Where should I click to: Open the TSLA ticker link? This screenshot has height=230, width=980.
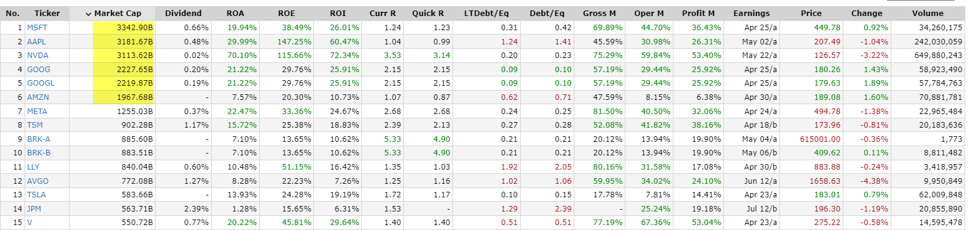pyautogui.click(x=36, y=195)
